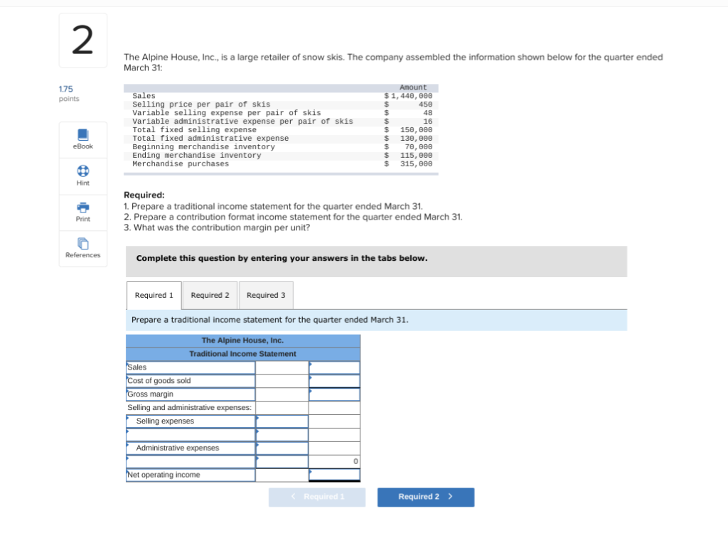Switch to the Required 2 tab
The height and width of the screenshot is (560, 728).
pyautogui.click(x=209, y=295)
